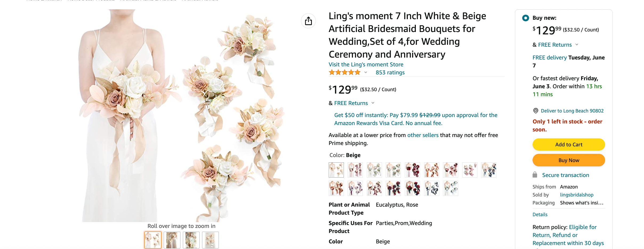644x249 pixels.
Task: Click the Buy Now button
Action: [x=569, y=160]
